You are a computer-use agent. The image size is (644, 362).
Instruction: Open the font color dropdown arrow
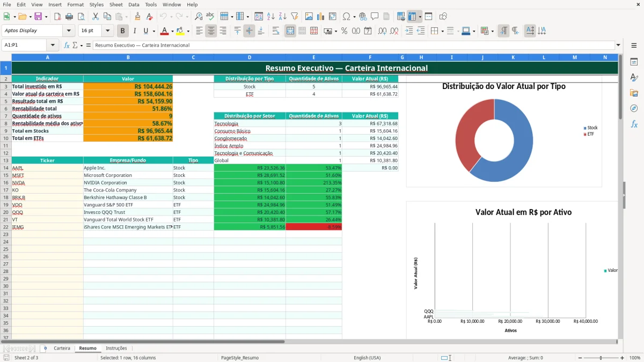(x=172, y=31)
